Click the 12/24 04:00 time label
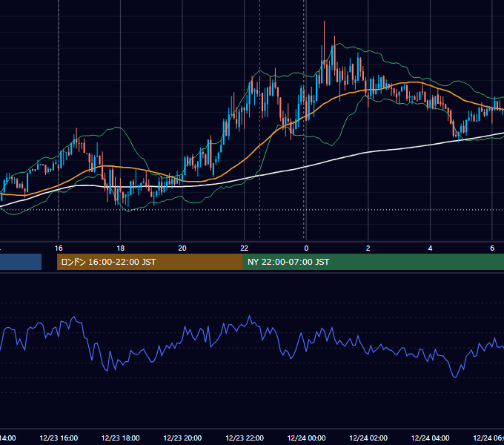This screenshot has width=504, height=445. point(431,438)
